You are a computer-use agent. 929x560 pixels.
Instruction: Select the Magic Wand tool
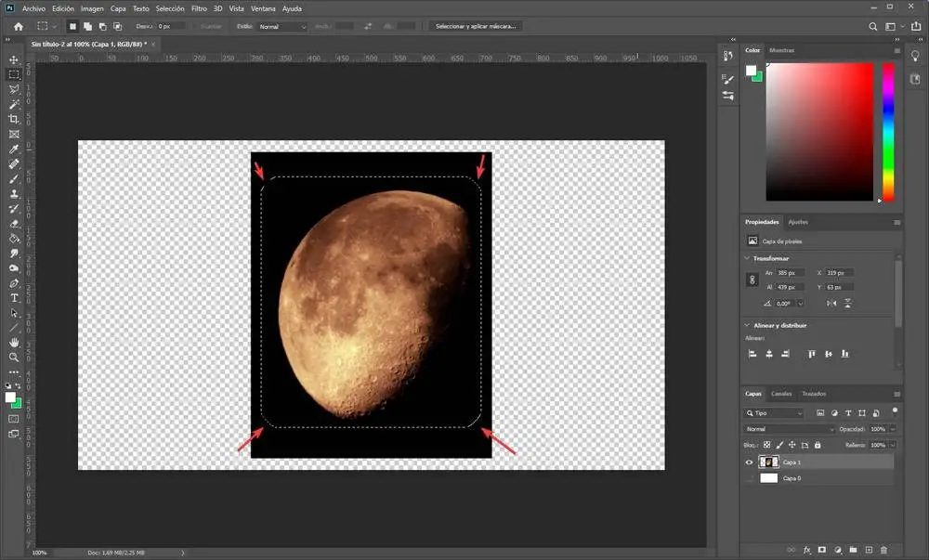(14, 104)
